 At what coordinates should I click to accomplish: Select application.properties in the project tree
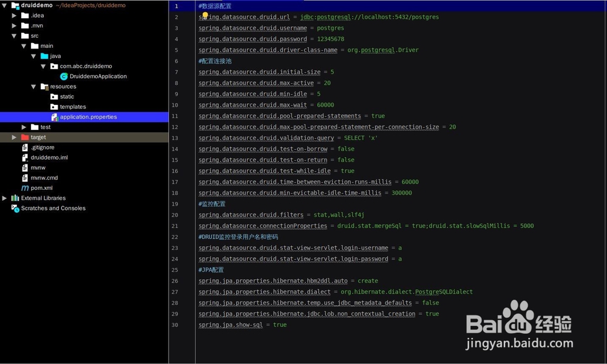click(x=88, y=117)
